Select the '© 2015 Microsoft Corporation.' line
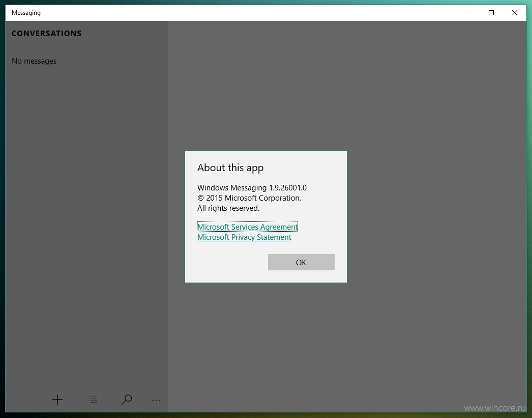 tap(249, 198)
